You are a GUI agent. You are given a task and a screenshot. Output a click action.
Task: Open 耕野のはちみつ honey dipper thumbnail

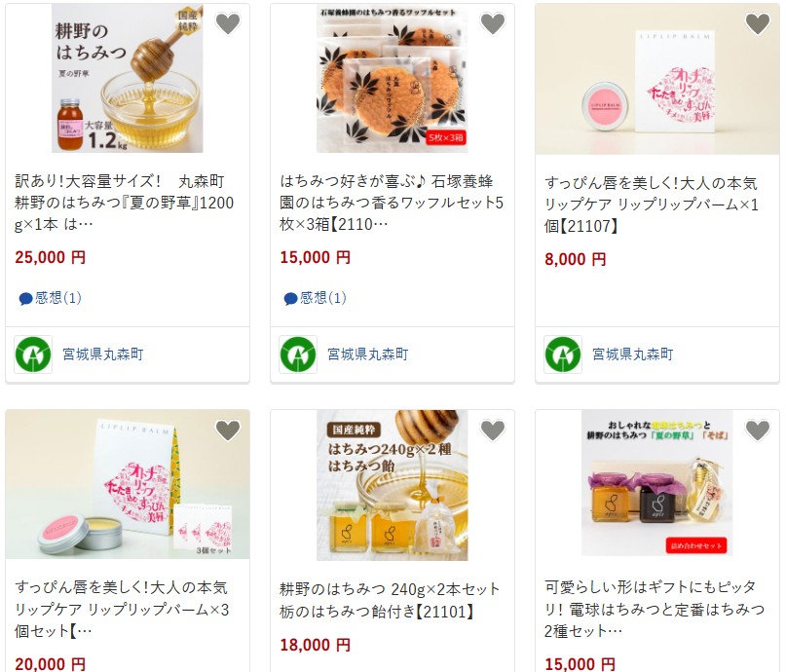click(x=128, y=78)
